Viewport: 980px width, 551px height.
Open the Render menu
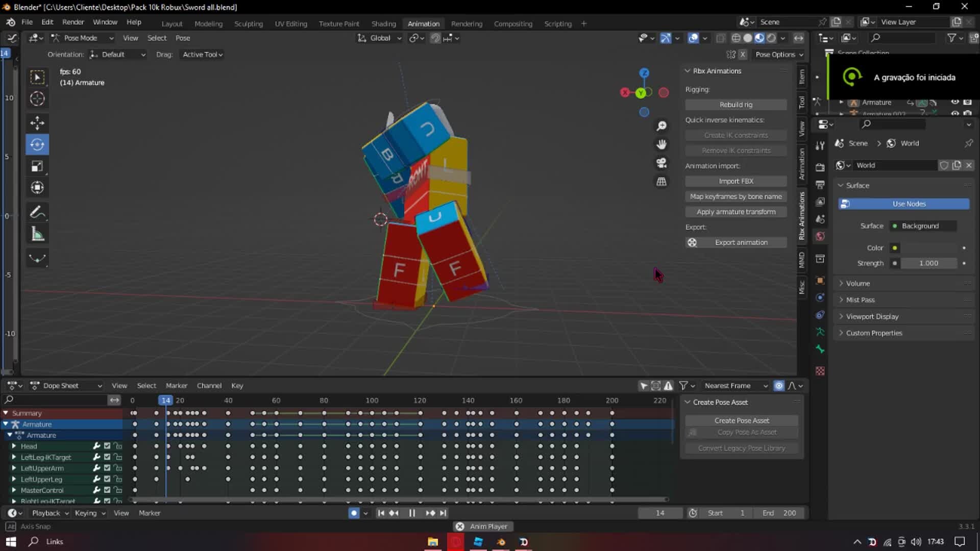[73, 22]
